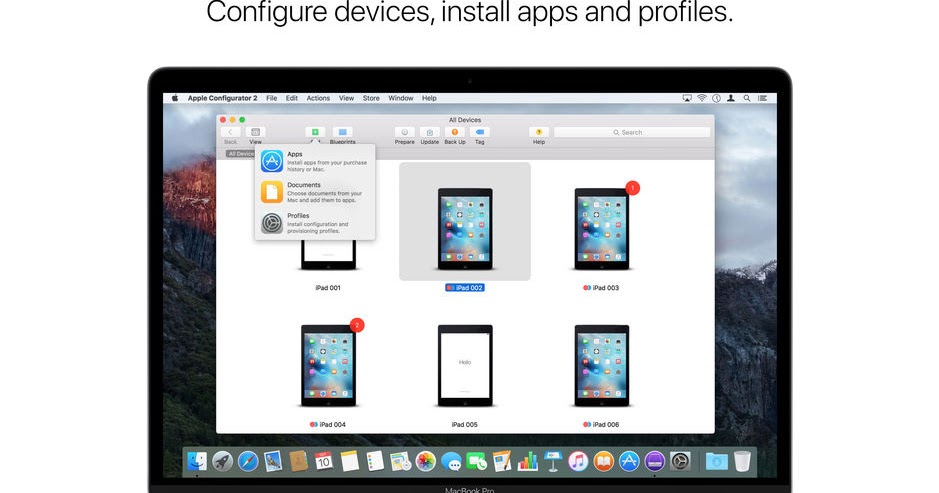Open Maps from the Dock

pyautogui.click(x=400, y=461)
